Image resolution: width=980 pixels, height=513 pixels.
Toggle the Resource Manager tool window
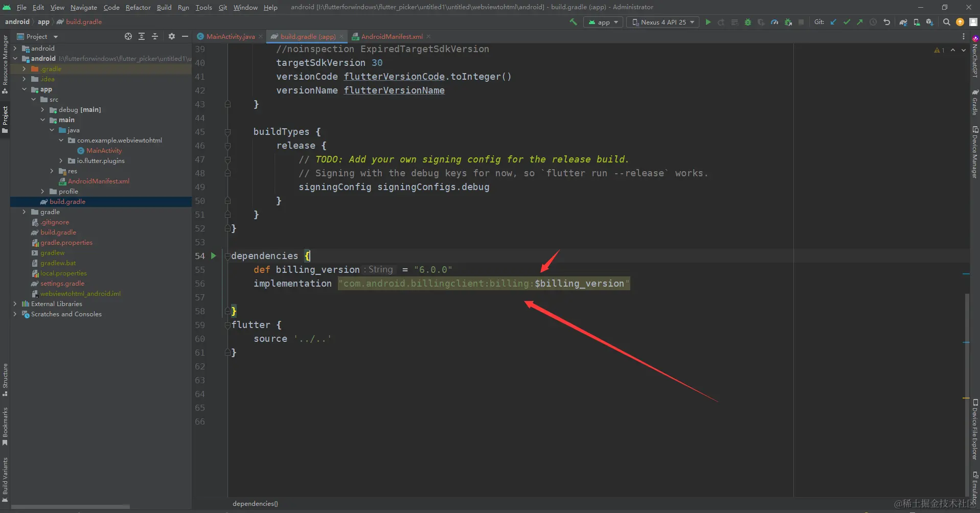5,64
